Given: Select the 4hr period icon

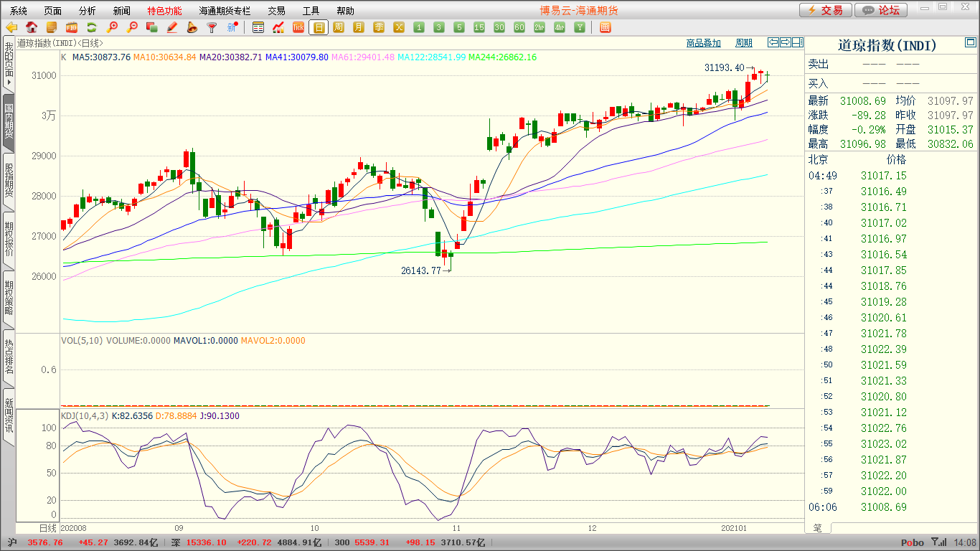Looking at the screenshot, I should (560, 27).
